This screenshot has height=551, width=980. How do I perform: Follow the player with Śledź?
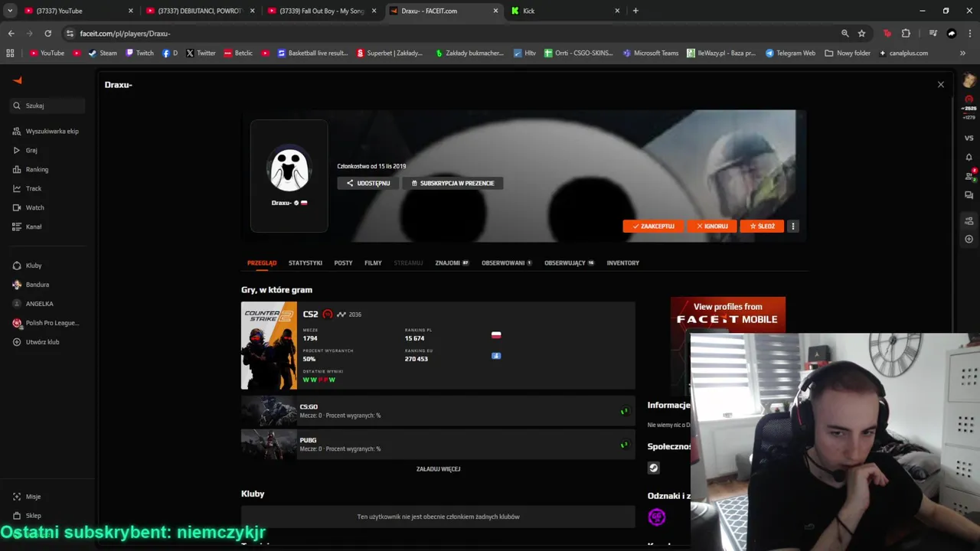(x=762, y=227)
